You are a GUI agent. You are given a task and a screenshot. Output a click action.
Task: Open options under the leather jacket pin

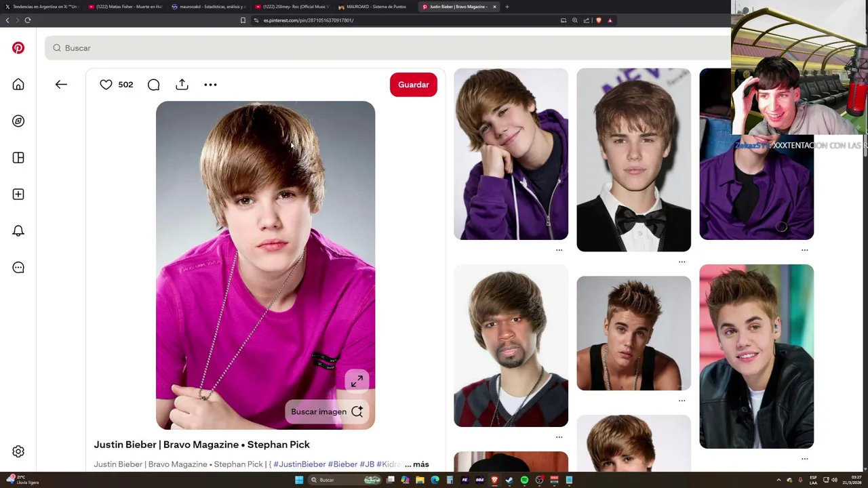pos(805,459)
